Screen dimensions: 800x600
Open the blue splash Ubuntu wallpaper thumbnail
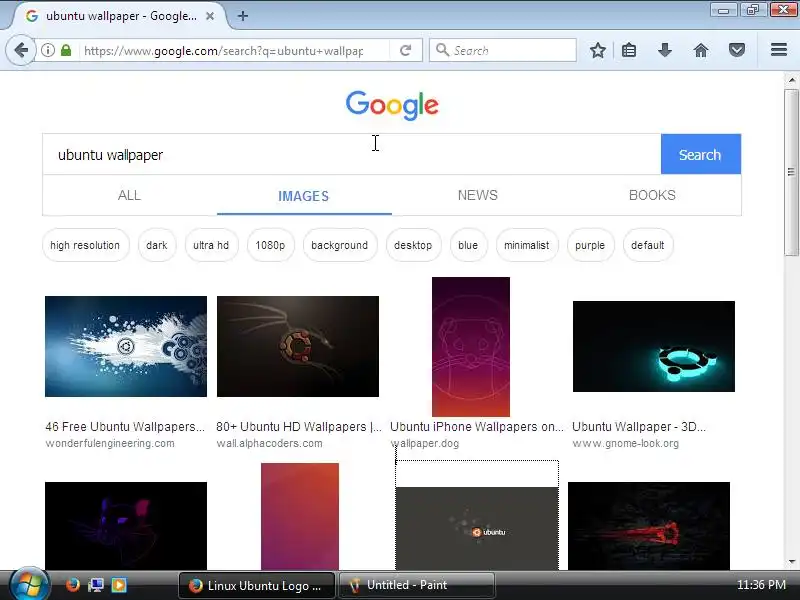click(x=126, y=346)
